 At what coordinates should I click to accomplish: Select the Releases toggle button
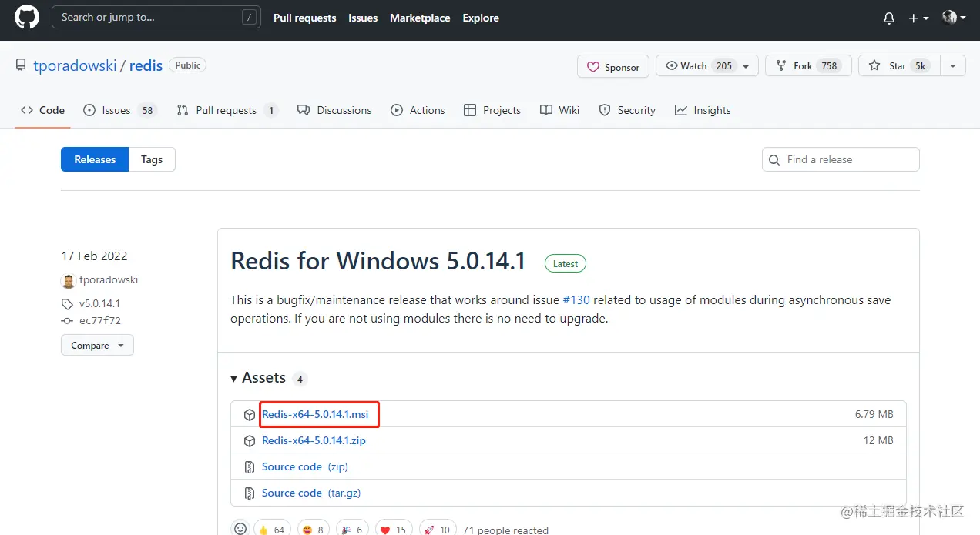(x=95, y=159)
